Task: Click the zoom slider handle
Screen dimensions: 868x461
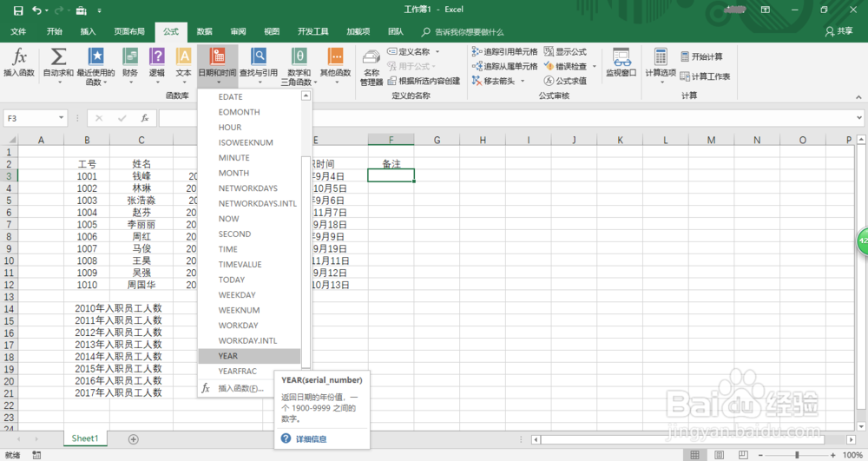Action: [x=797, y=455]
